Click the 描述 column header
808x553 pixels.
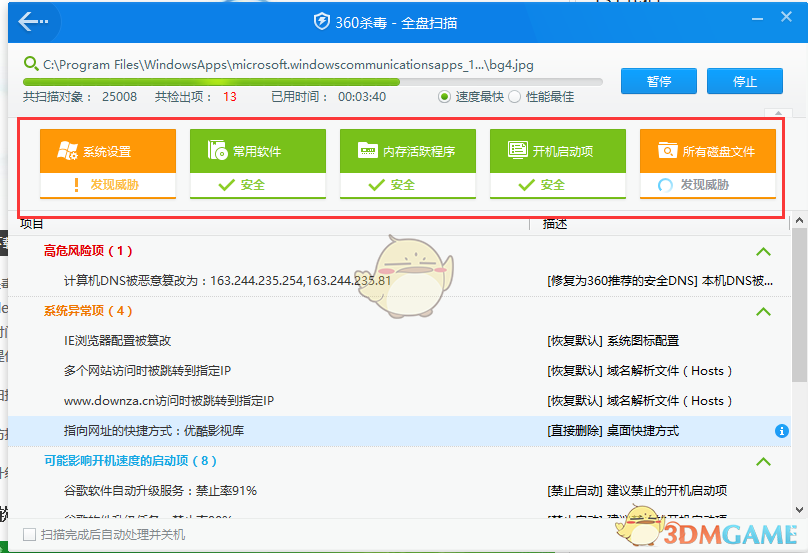point(555,224)
